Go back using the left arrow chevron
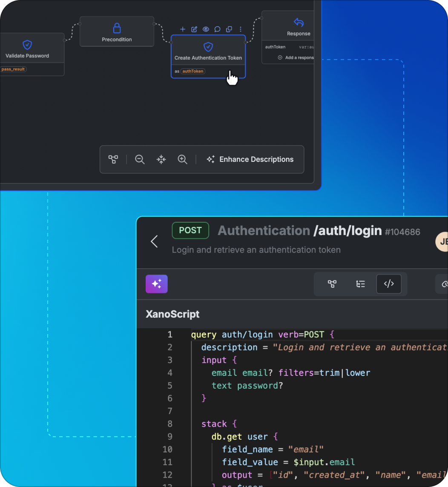Image resolution: width=448 pixels, height=487 pixels. (x=154, y=241)
